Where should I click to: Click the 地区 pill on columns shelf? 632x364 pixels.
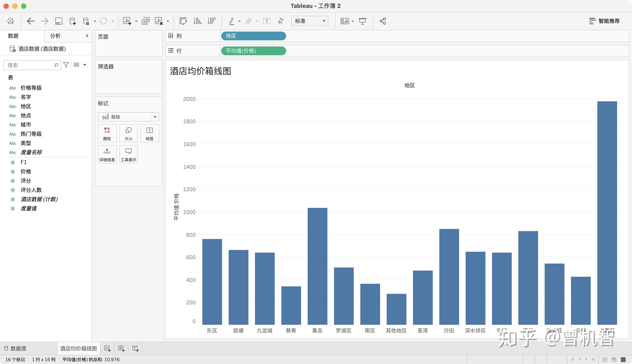253,36
